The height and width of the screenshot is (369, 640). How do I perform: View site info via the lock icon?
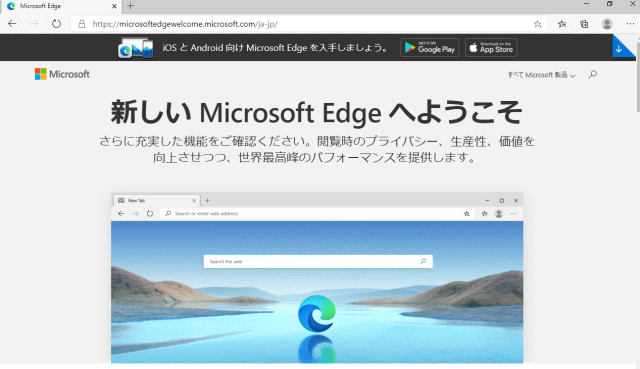82,24
